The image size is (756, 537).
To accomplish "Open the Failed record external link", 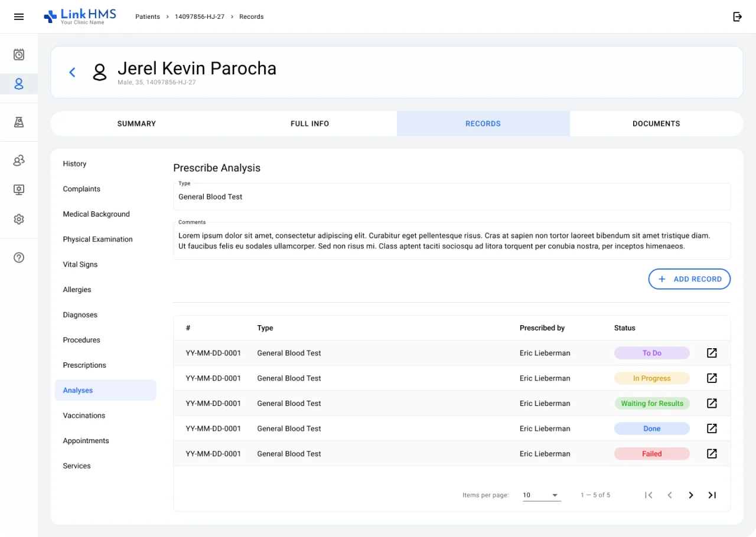I will [x=712, y=453].
